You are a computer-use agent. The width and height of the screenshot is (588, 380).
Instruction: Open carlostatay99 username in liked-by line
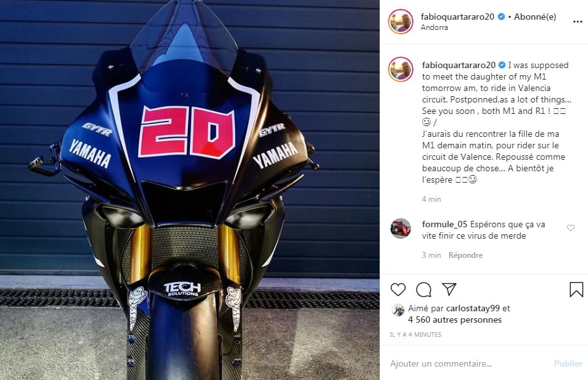(473, 309)
